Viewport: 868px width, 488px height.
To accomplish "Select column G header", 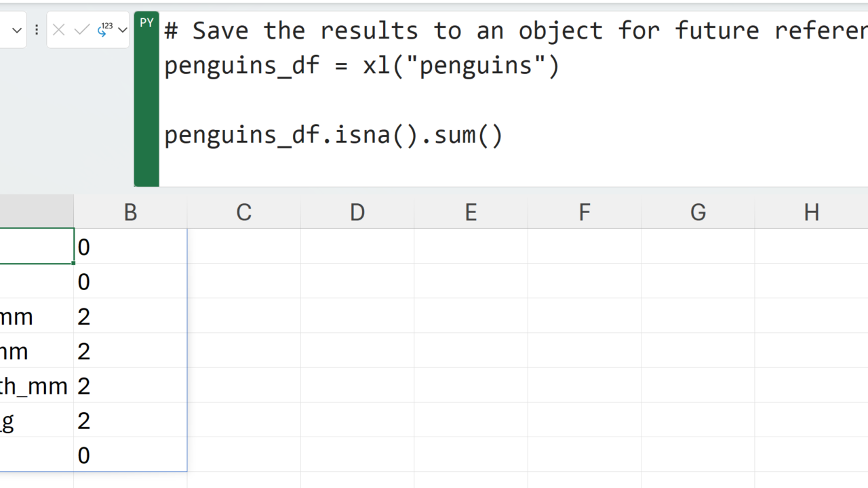I will [698, 212].
